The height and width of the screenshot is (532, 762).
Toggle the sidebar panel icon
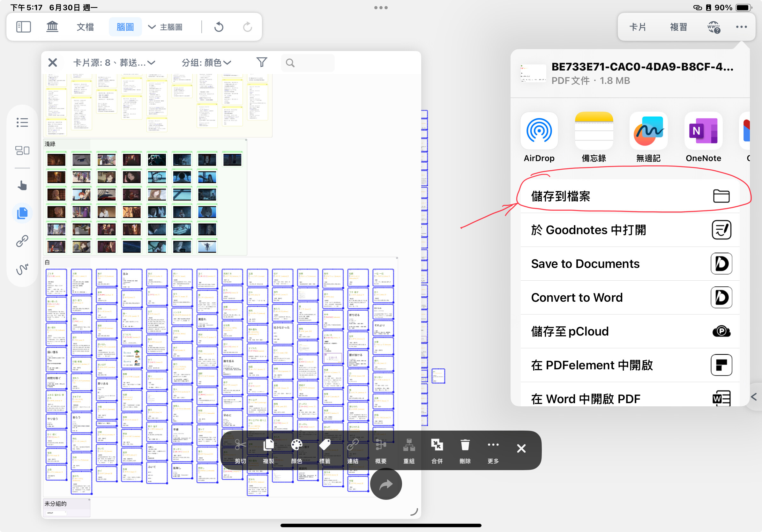pos(24,27)
